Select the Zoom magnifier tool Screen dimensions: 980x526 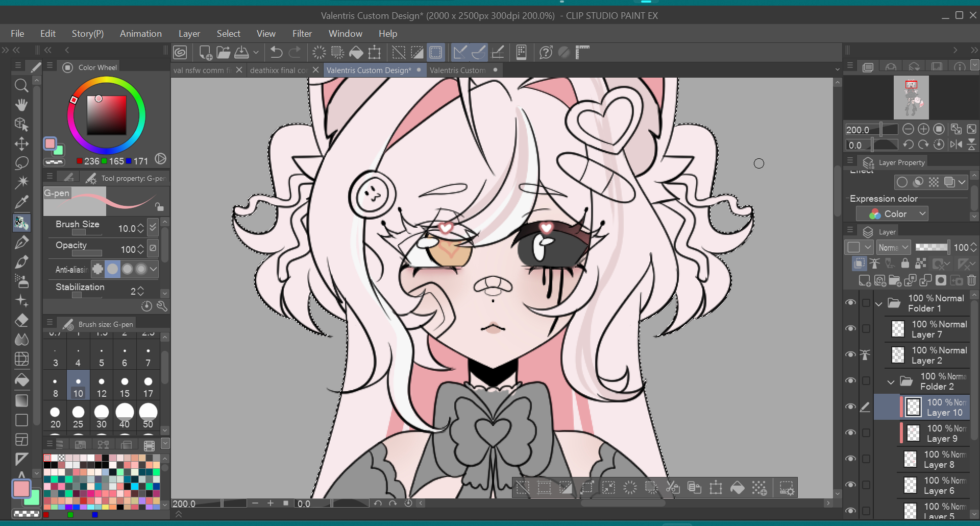point(21,85)
